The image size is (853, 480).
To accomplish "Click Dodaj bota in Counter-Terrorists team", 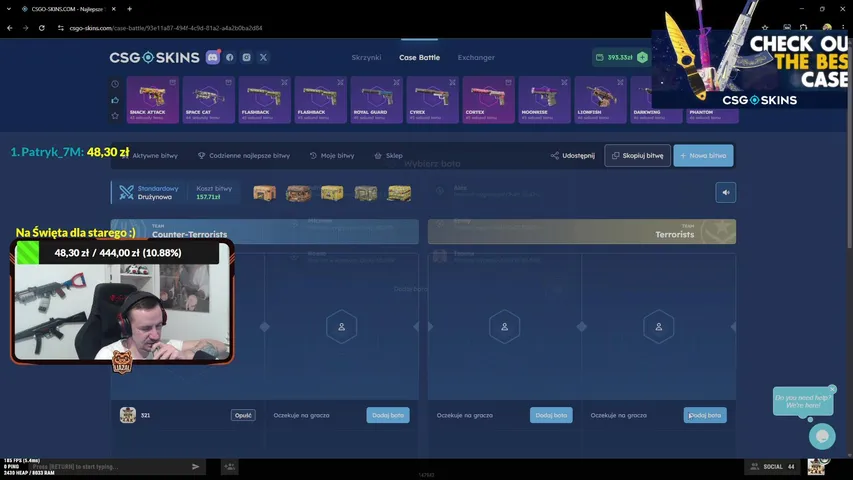I will pyautogui.click(x=388, y=415).
